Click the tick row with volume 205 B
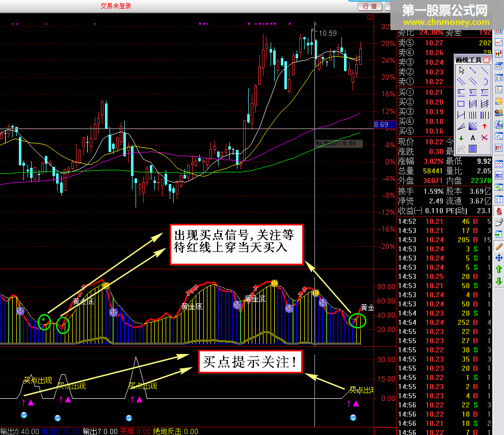Screen dimensions: 504x435 (x=444, y=240)
